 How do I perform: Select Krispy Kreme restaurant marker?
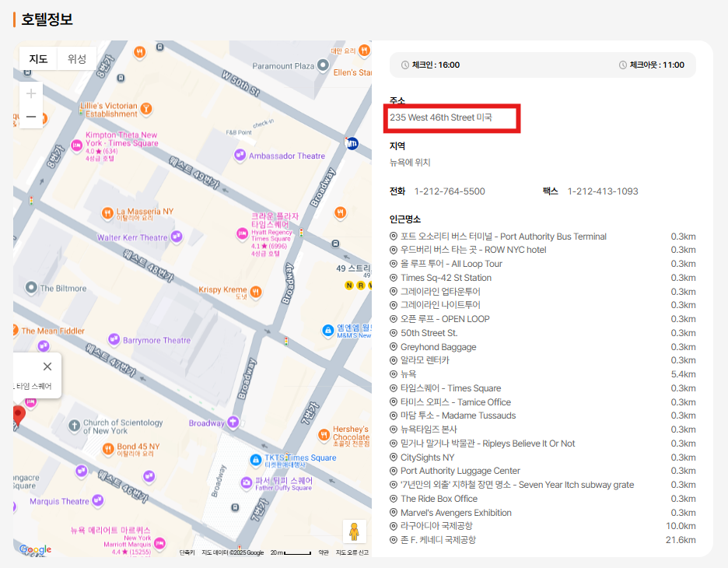click(256, 292)
